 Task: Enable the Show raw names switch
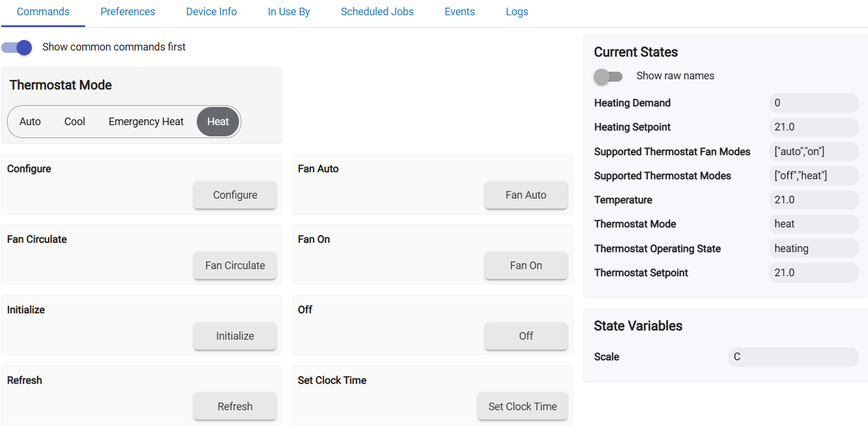click(x=608, y=76)
